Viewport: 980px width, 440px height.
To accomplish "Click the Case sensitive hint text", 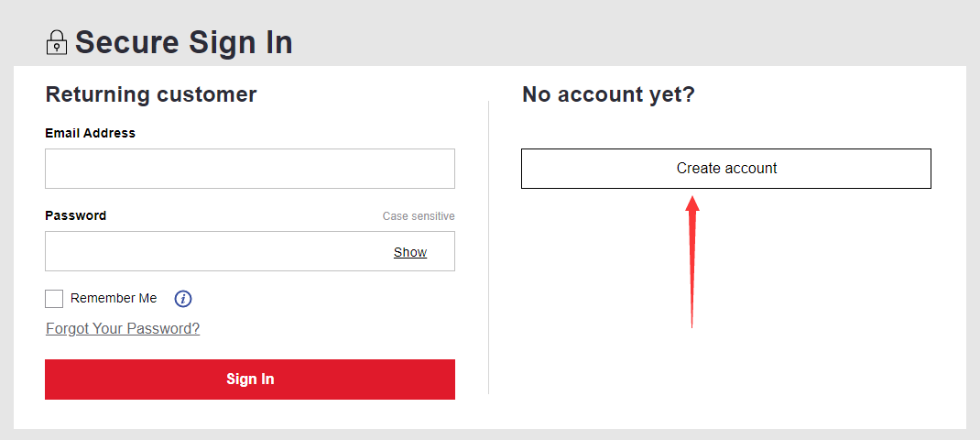I will click(419, 216).
